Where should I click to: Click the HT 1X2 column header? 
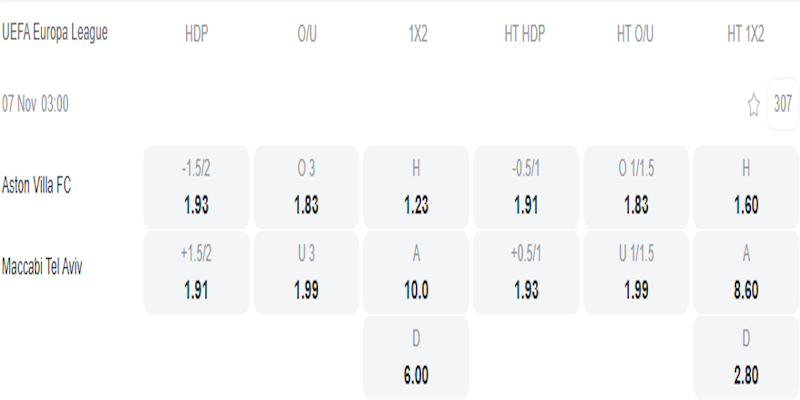point(746,33)
